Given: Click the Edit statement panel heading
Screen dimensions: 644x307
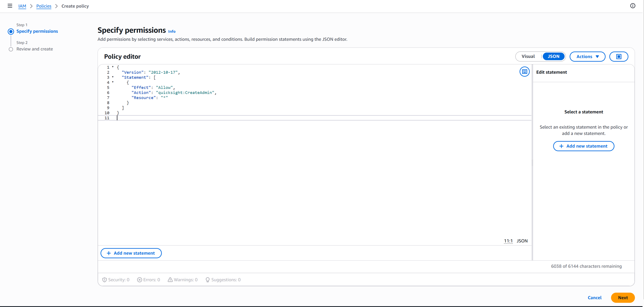Looking at the screenshot, I should click(x=551, y=72).
